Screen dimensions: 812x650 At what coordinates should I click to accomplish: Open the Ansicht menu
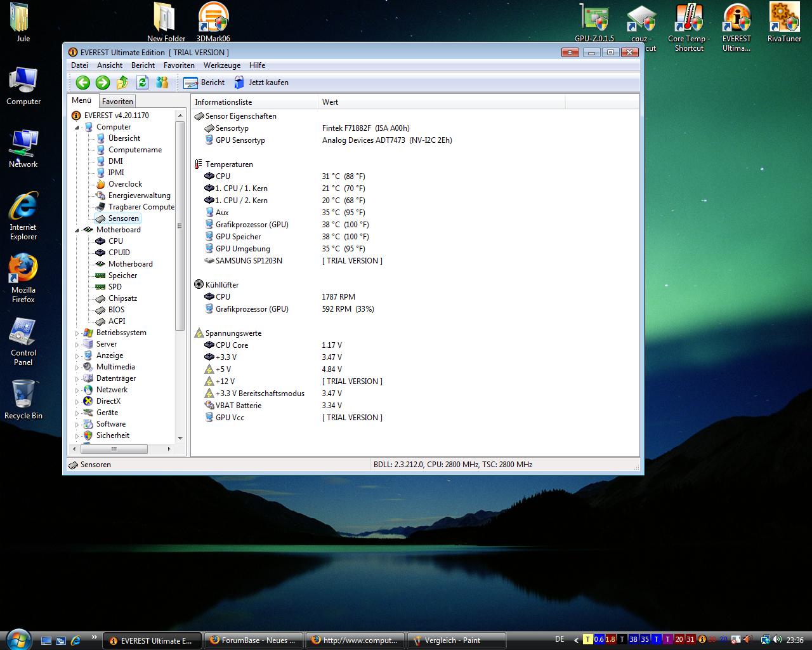point(110,65)
